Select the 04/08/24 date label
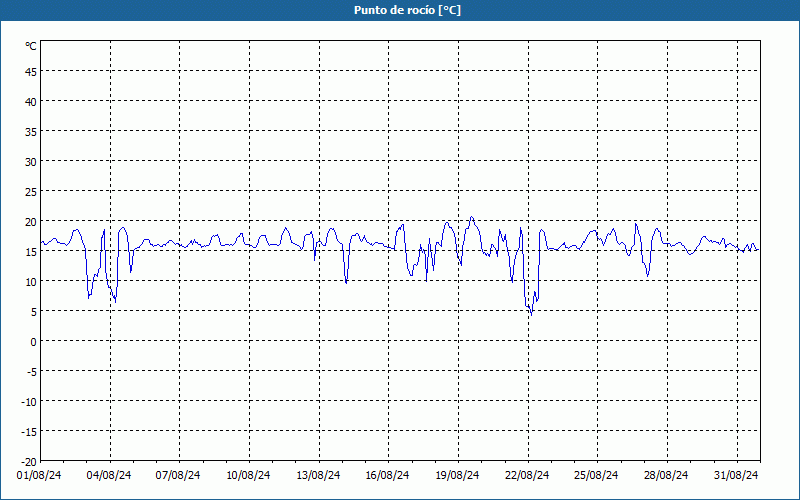The image size is (800, 500). point(109,475)
